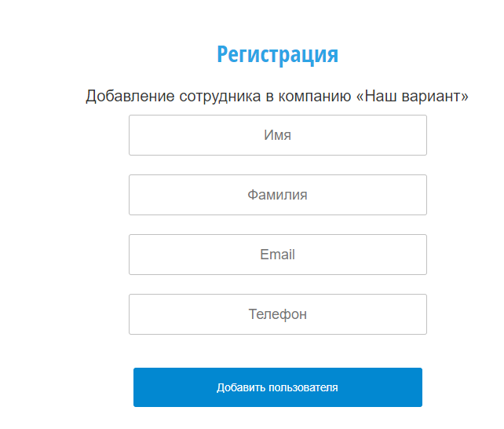This screenshot has width=504, height=429.
Task: Select the Телефон field above the button
Action: tap(277, 314)
